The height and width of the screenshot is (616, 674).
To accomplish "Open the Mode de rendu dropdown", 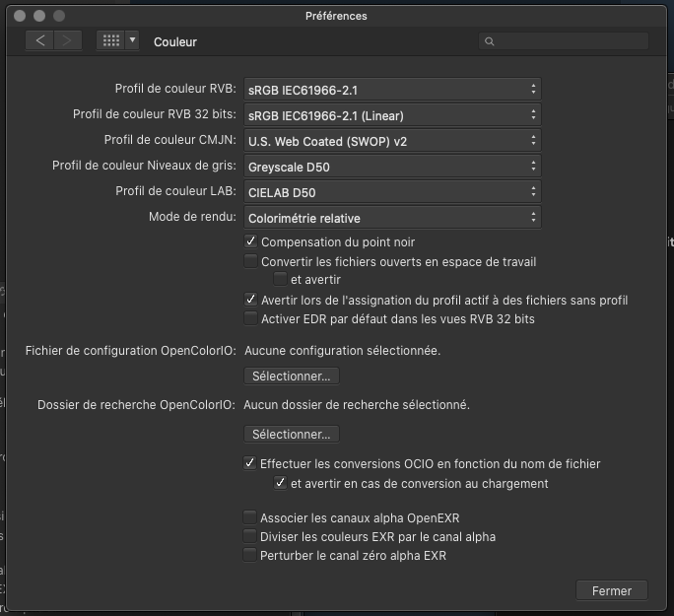I will click(392, 218).
